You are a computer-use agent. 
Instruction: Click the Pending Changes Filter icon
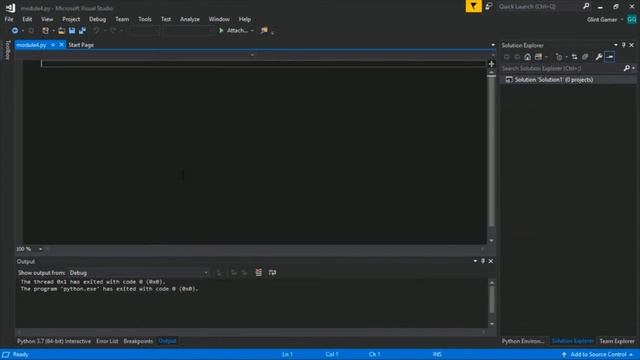(559, 57)
